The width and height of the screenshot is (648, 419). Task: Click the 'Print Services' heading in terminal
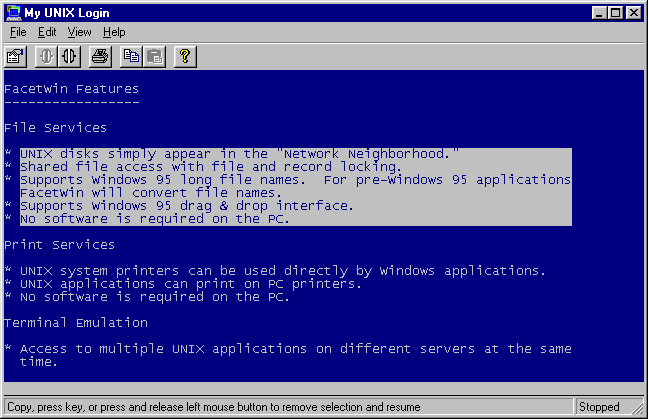[x=59, y=244]
